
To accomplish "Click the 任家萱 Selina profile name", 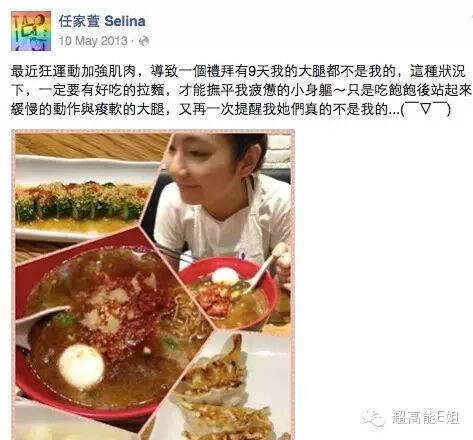I will pyautogui.click(x=102, y=21).
